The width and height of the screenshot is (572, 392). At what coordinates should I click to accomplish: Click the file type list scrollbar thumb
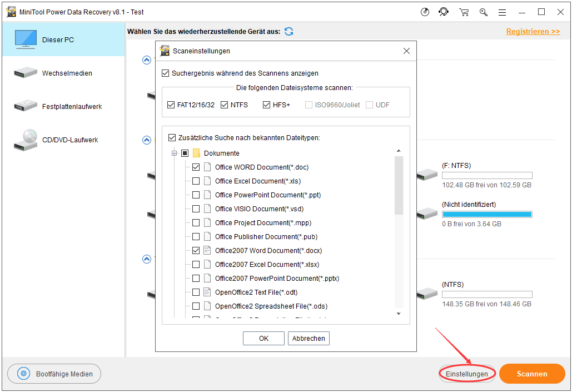pos(399,185)
